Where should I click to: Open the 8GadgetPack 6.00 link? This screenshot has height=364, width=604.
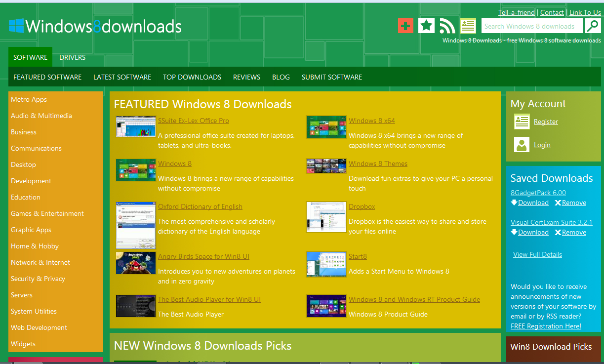(538, 193)
